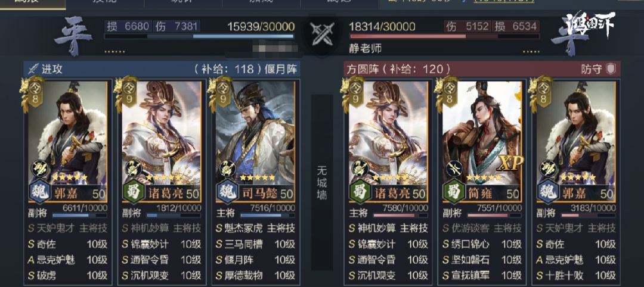
Task: Click the 魏 faction badge on attacker 郭嘉
Action: pyautogui.click(x=40, y=192)
